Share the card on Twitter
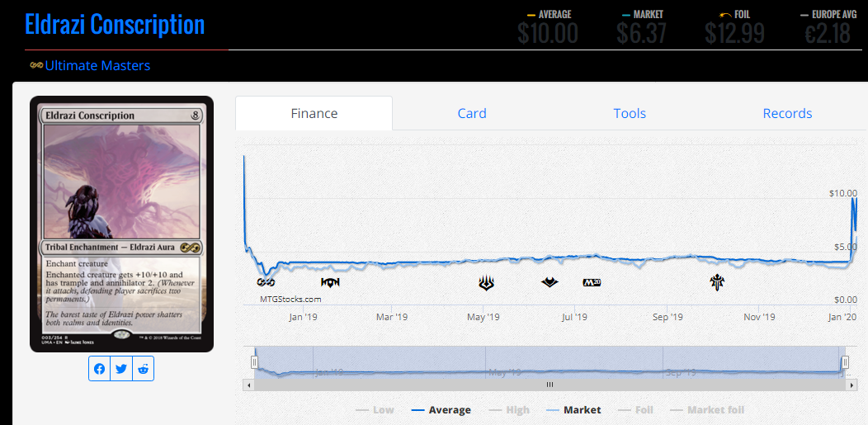Screen dimensions: 868x425 [121, 369]
